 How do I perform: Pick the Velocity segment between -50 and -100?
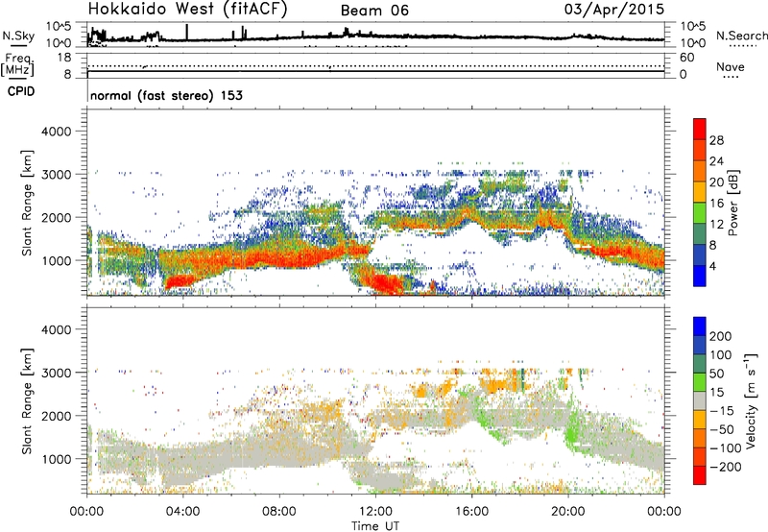(700, 439)
